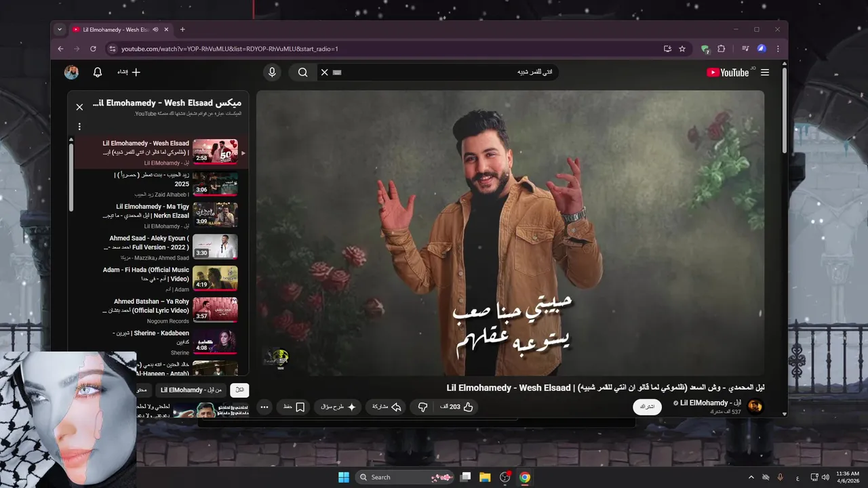Open the account avatar menu in YouTube
Image resolution: width=868 pixels, height=488 pixels.
(71, 72)
